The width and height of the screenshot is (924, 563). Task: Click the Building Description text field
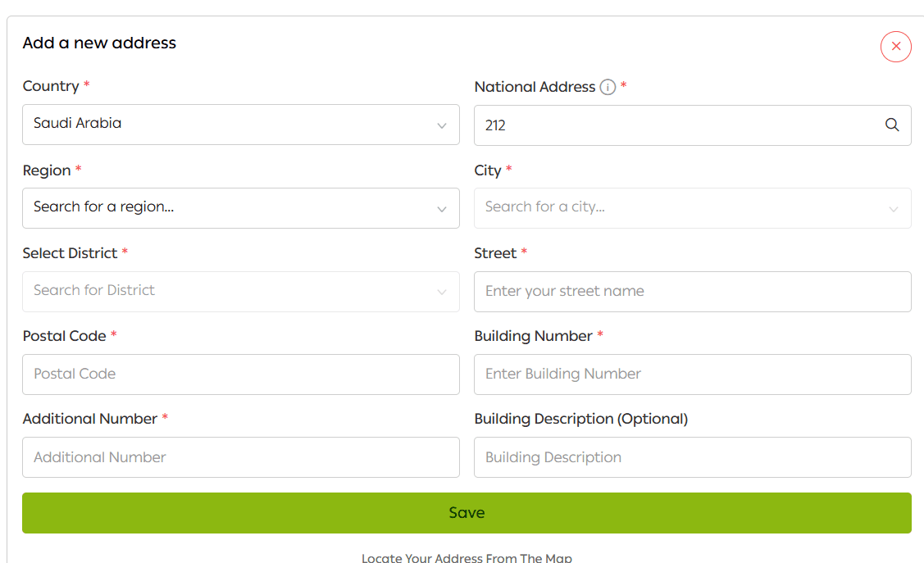click(x=692, y=457)
